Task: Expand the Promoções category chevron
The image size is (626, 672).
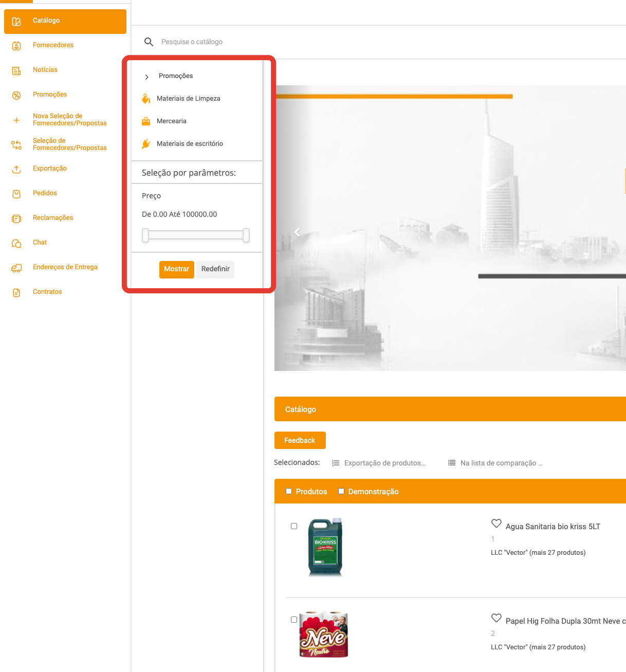Action: click(x=147, y=77)
